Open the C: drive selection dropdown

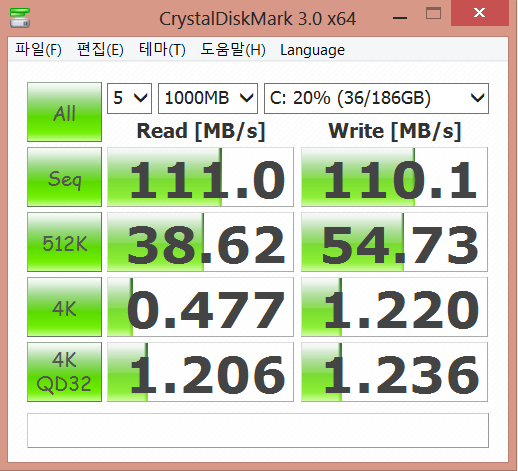coord(376,98)
